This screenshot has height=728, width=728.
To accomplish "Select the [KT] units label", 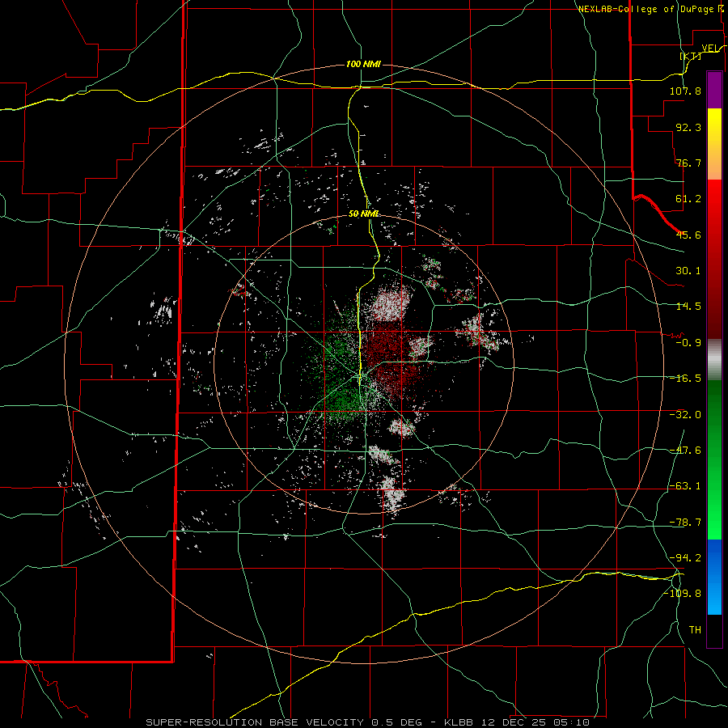I will click(691, 56).
